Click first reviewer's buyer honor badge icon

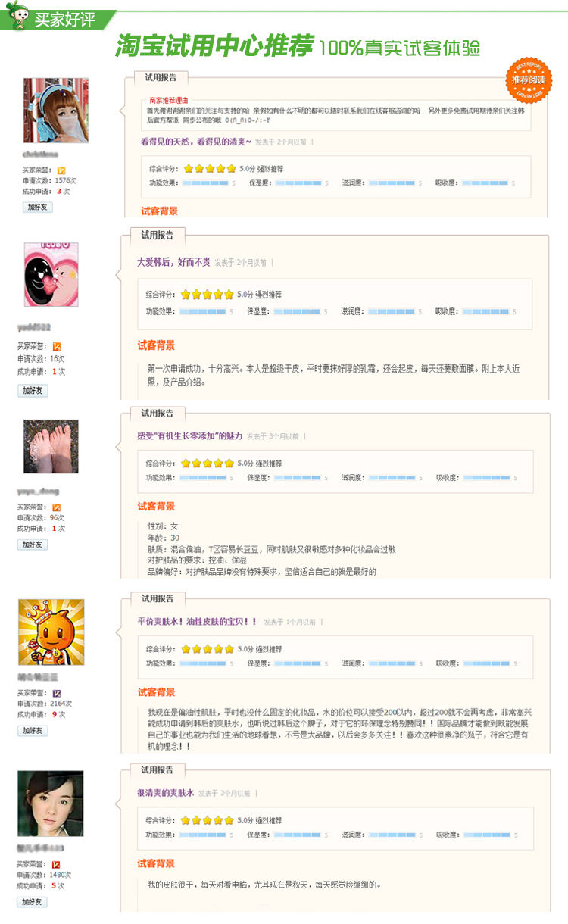61,170
